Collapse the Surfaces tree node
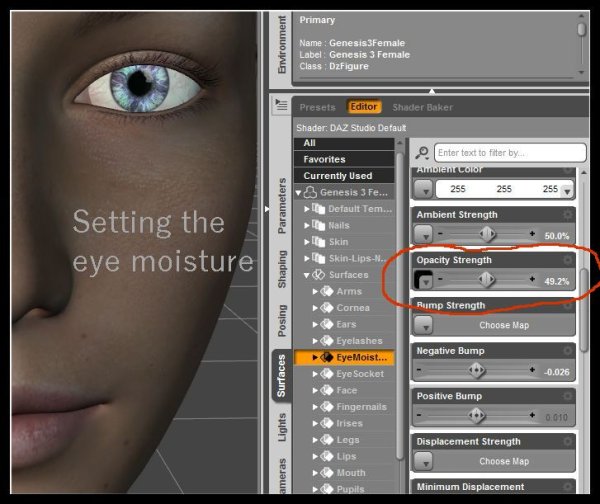The image size is (600, 504). 306,274
